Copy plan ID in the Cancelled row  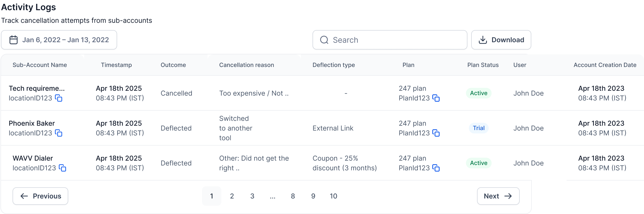436,98
